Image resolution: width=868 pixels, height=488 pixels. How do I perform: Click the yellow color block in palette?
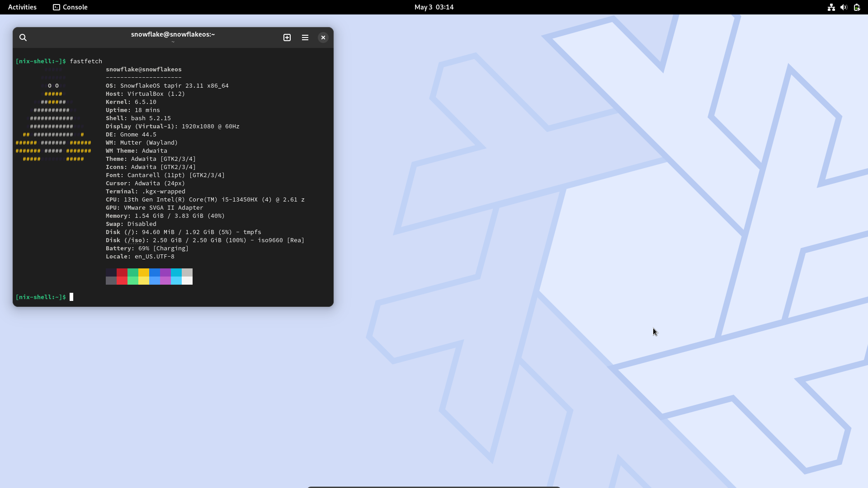pos(144,272)
